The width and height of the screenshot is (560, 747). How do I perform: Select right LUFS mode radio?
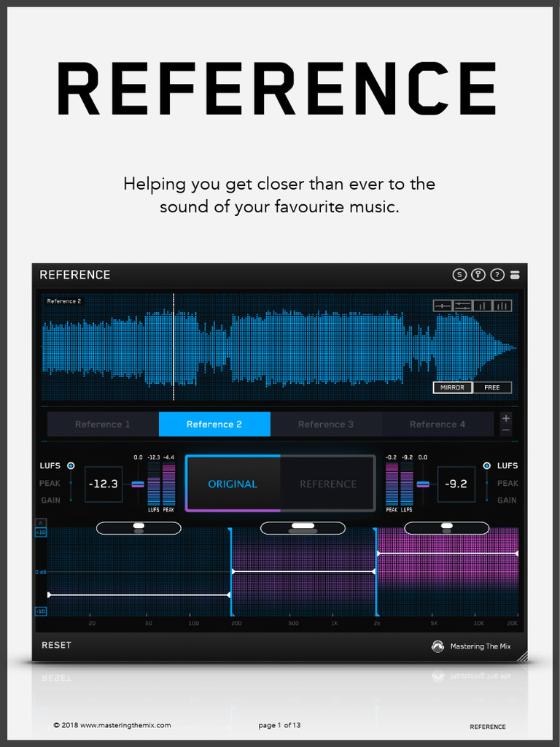pos(486,465)
